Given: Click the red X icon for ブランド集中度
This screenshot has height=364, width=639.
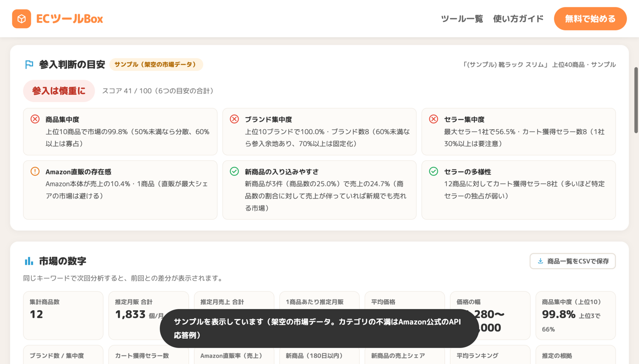Looking at the screenshot, I should [234, 119].
